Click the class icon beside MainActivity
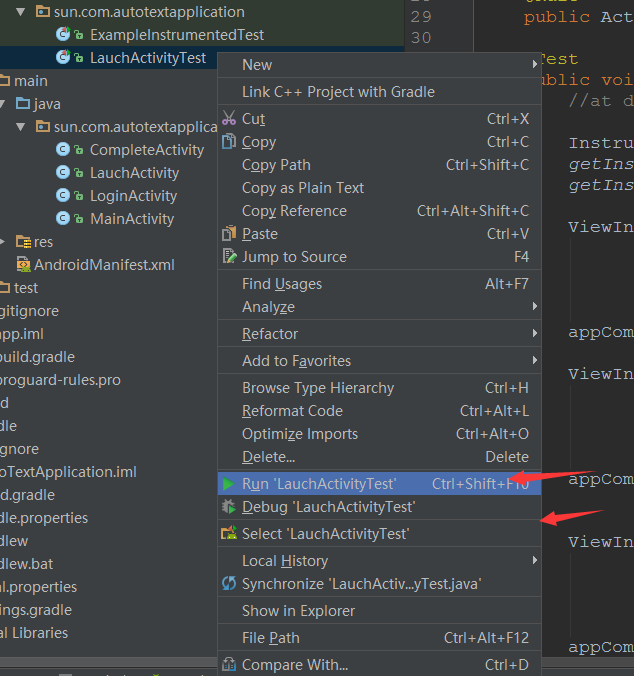 click(x=63, y=218)
